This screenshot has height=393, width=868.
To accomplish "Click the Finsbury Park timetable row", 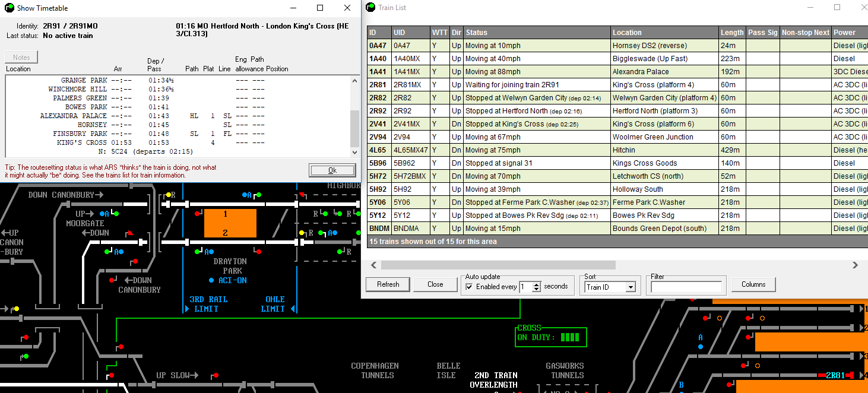I will point(177,134).
